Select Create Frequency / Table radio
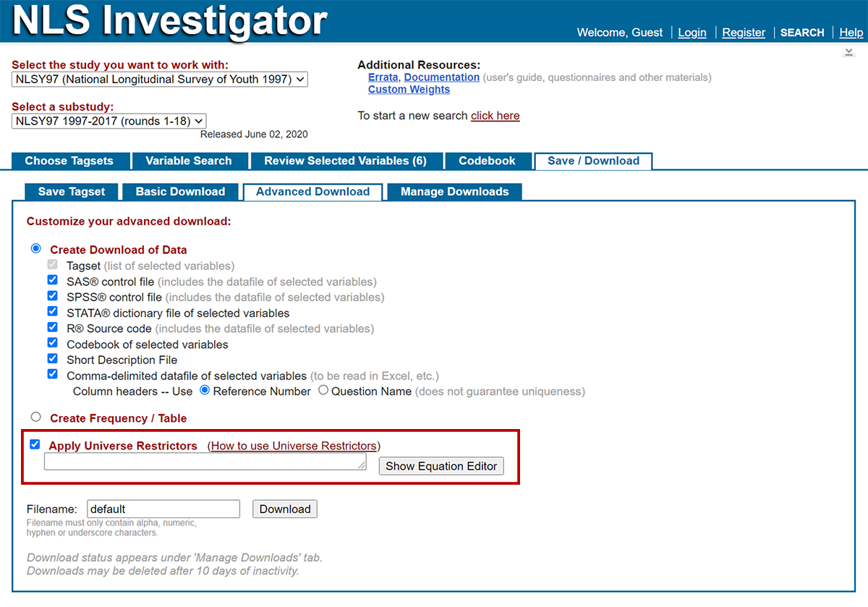The height and width of the screenshot is (607, 868). tap(36, 417)
